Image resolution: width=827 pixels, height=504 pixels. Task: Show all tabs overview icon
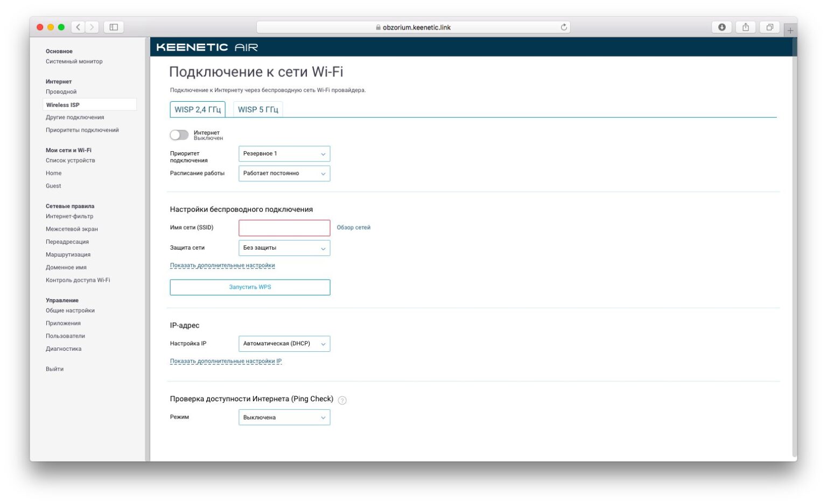pos(770,27)
